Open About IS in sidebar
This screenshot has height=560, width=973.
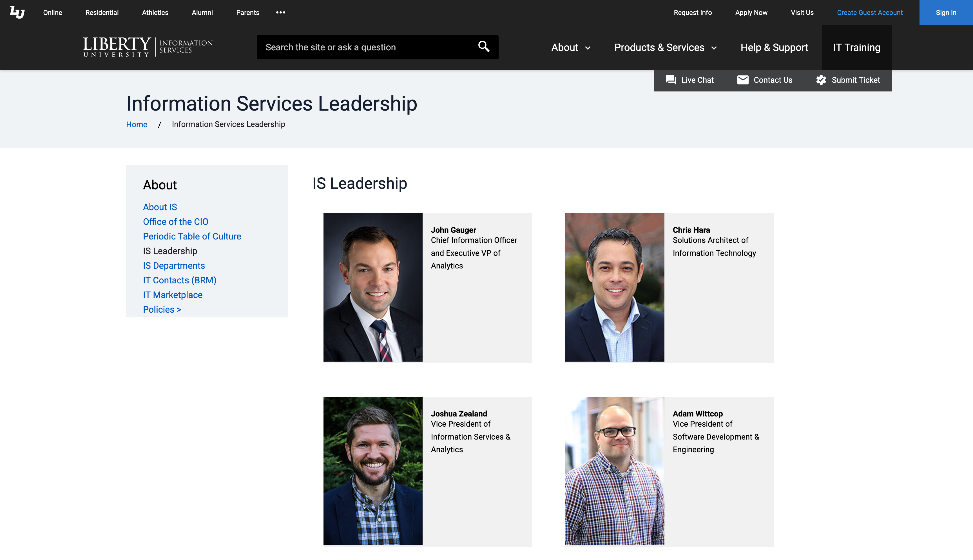pyautogui.click(x=160, y=207)
